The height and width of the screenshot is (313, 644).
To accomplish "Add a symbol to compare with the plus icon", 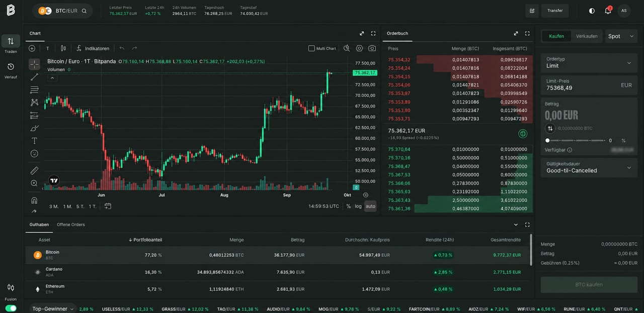I will coord(32,48).
